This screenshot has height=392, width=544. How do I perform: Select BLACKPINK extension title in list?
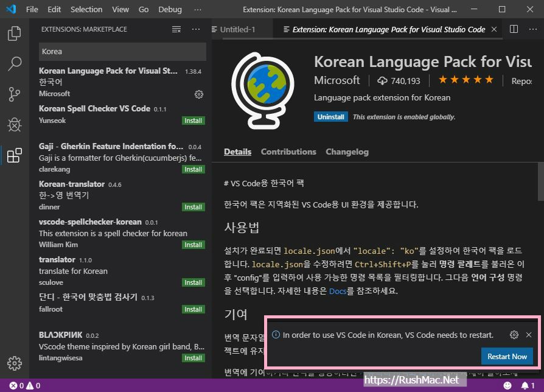pyautogui.click(x=60, y=335)
